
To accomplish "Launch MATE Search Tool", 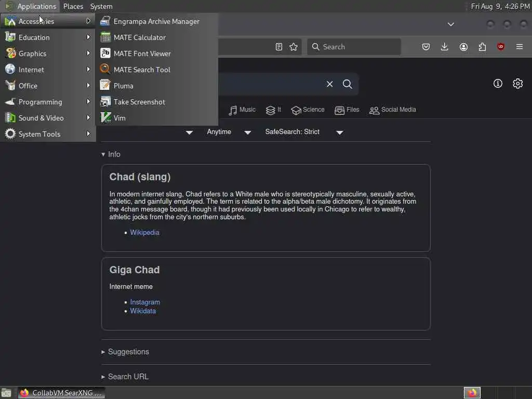I will pos(156,70).
